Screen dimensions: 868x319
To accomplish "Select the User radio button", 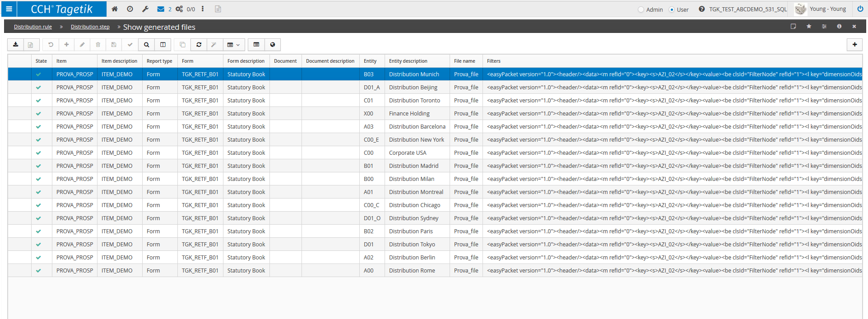I will point(672,9).
